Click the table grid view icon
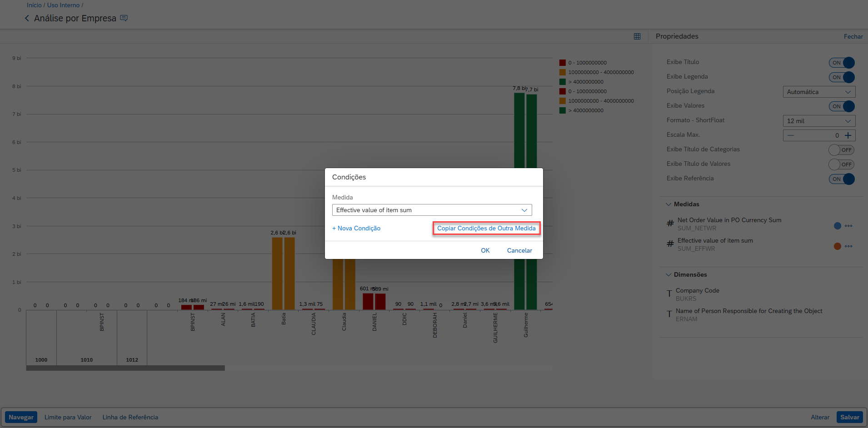868x428 pixels. [637, 36]
